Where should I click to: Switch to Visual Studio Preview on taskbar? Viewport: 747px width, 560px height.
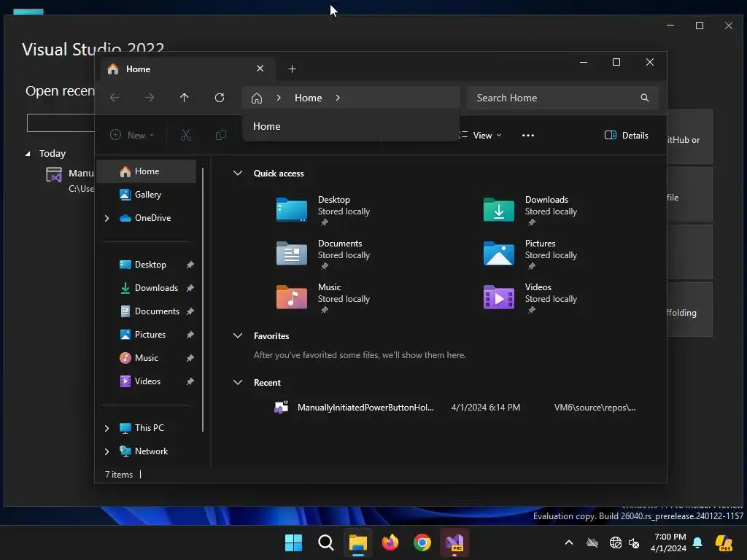[x=454, y=542]
